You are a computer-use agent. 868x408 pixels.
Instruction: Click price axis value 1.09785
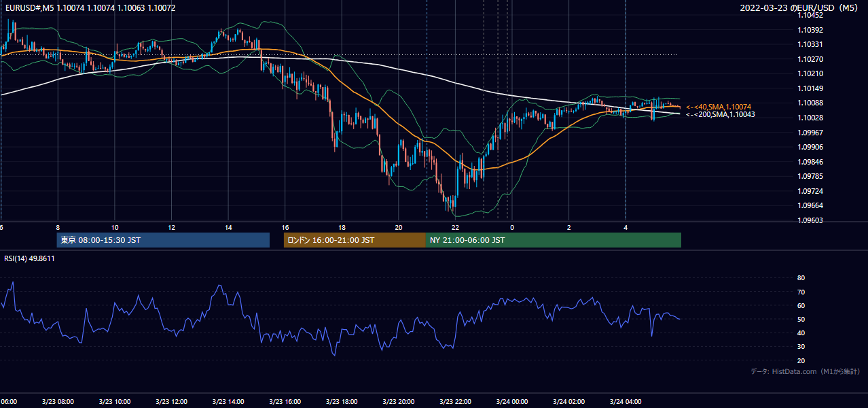(x=810, y=176)
